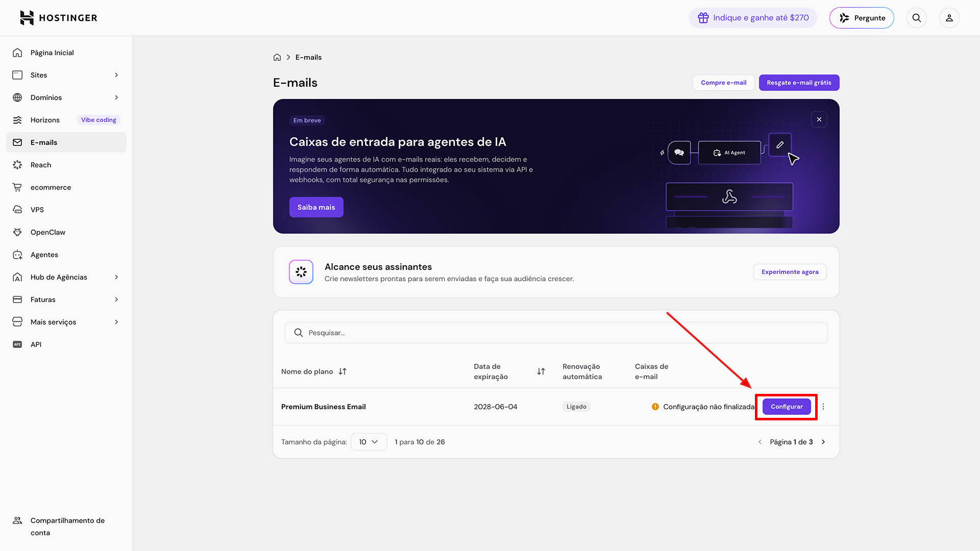
Task: Click the Ligado renewal status badge
Action: tap(576, 407)
